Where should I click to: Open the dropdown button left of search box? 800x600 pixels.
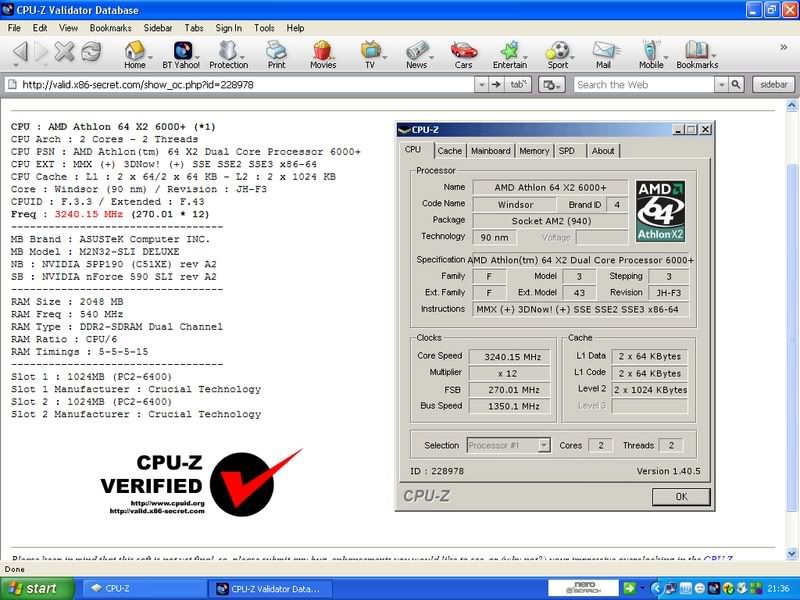pyautogui.click(x=552, y=85)
